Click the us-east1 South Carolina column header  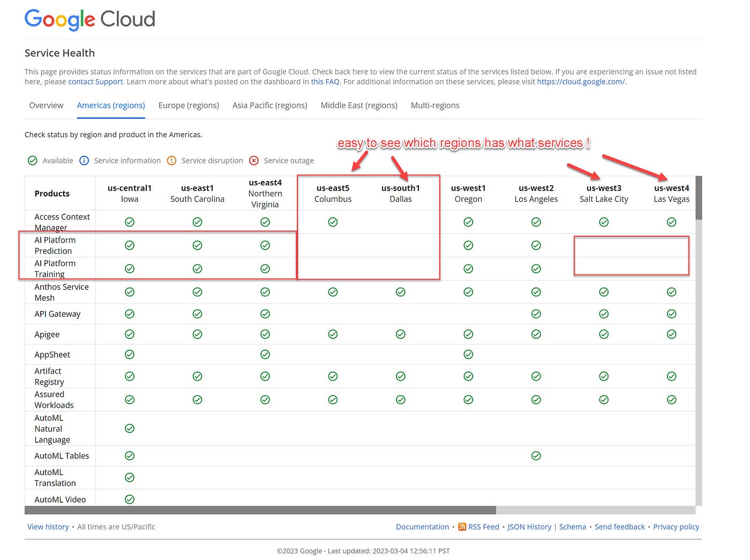(197, 193)
